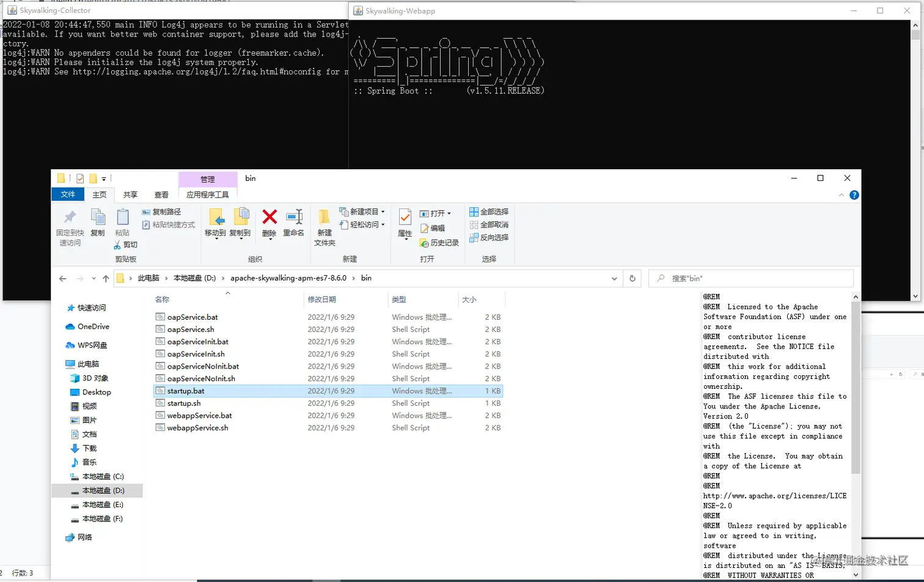Click Invert selection in ribbon
Screen dimensions: 924x582
(x=489, y=237)
